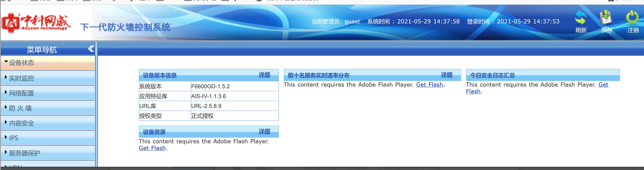Click Get Flash link under service rate panel
This screenshot has height=170, width=644.
click(429, 85)
